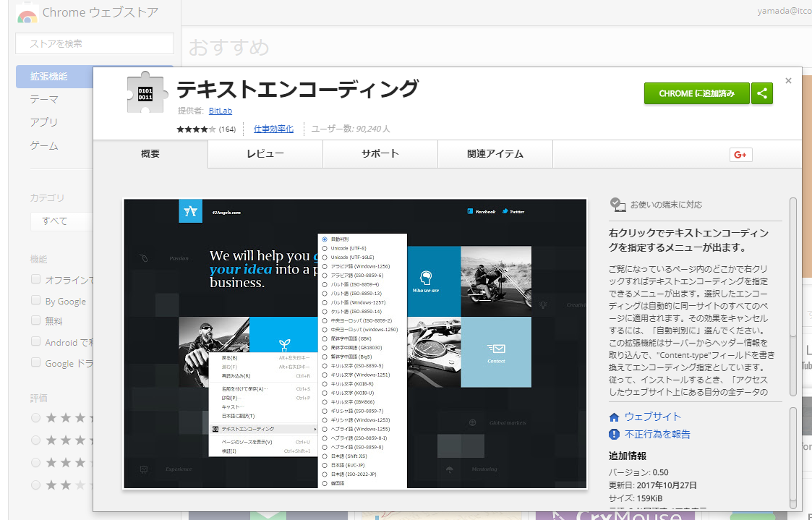Toggle the オフライン filter checkbox
Screen dimensions: 812x520
pyautogui.click(x=35, y=279)
